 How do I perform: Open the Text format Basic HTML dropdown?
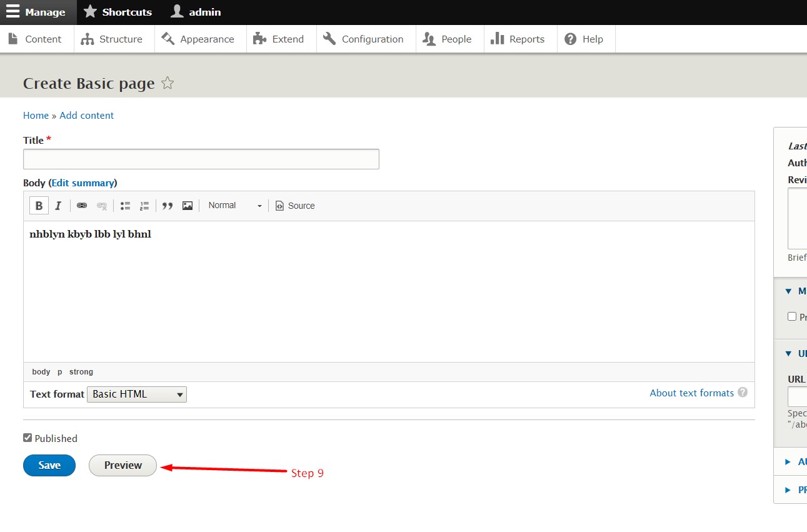pos(137,394)
